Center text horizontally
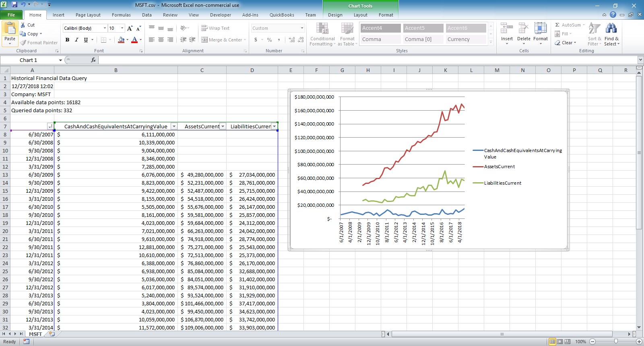644x346 pixels. coord(161,40)
